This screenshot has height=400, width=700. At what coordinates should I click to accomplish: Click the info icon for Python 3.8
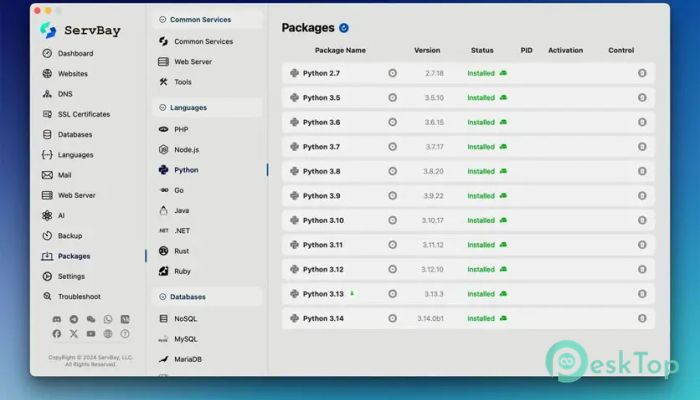click(392, 171)
